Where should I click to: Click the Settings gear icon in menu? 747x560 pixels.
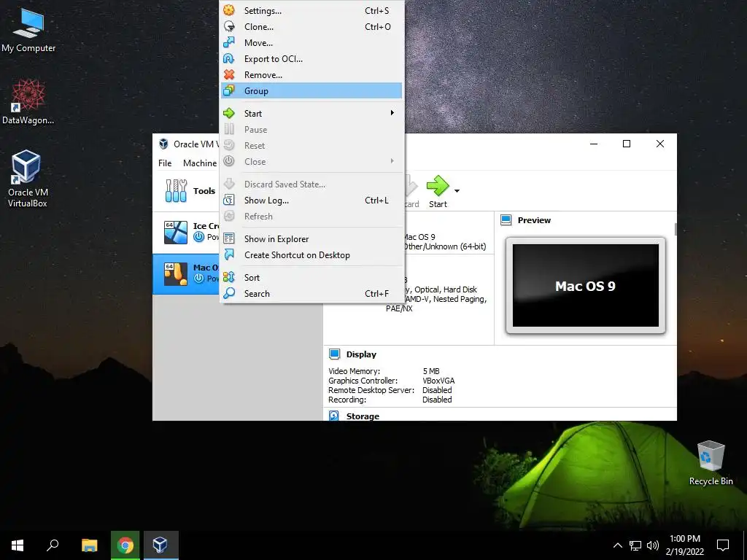(x=229, y=10)
